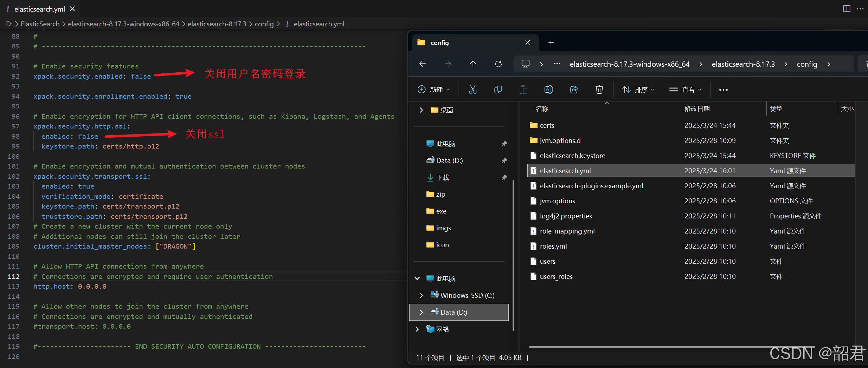
Task: Add a new Explorer tab
Action: click(551, 42)
